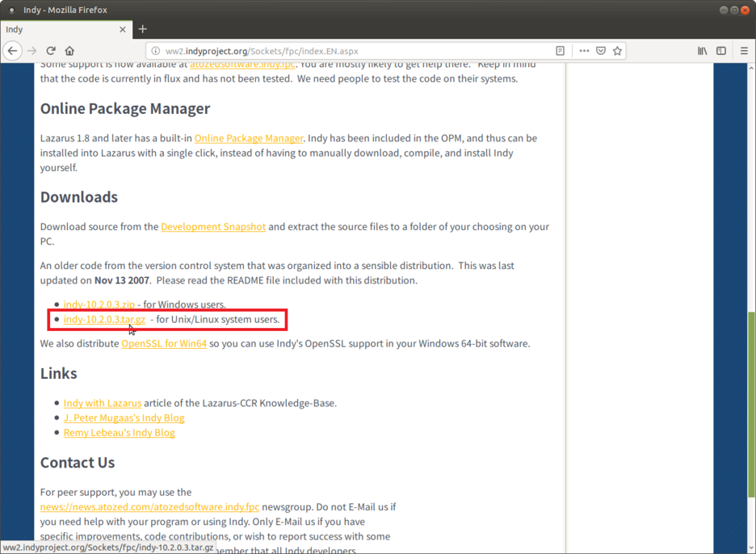Download indy-10.2.0.3.zip for Windows
The width and height of the screenshot is (756, 554).
(x=99, y=304)
